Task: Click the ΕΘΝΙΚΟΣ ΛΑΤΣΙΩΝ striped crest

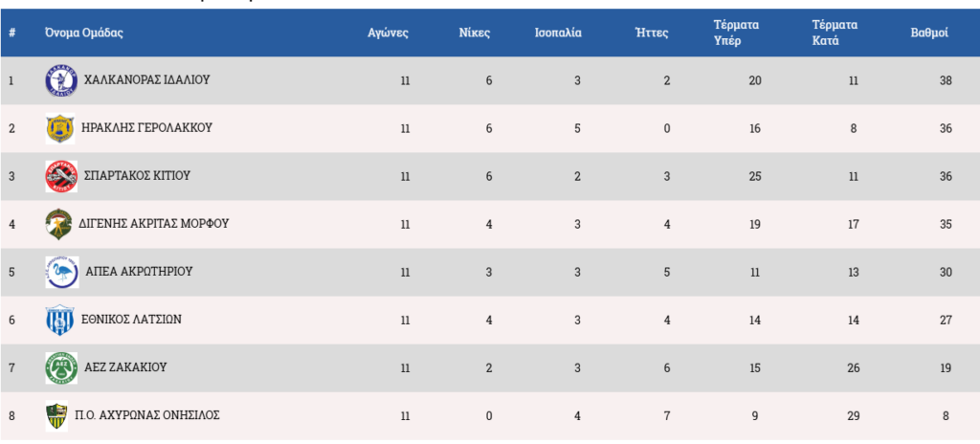Action: tap(60, 320)
